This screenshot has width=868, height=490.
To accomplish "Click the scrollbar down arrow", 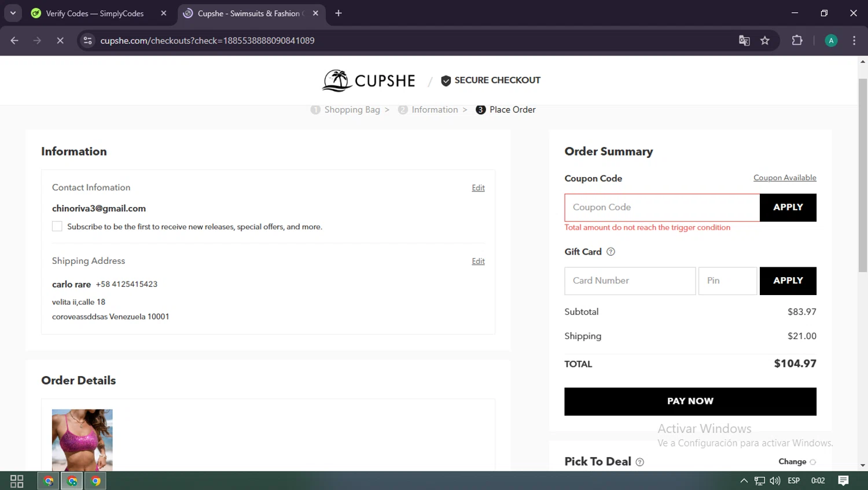I will [863, 466].
